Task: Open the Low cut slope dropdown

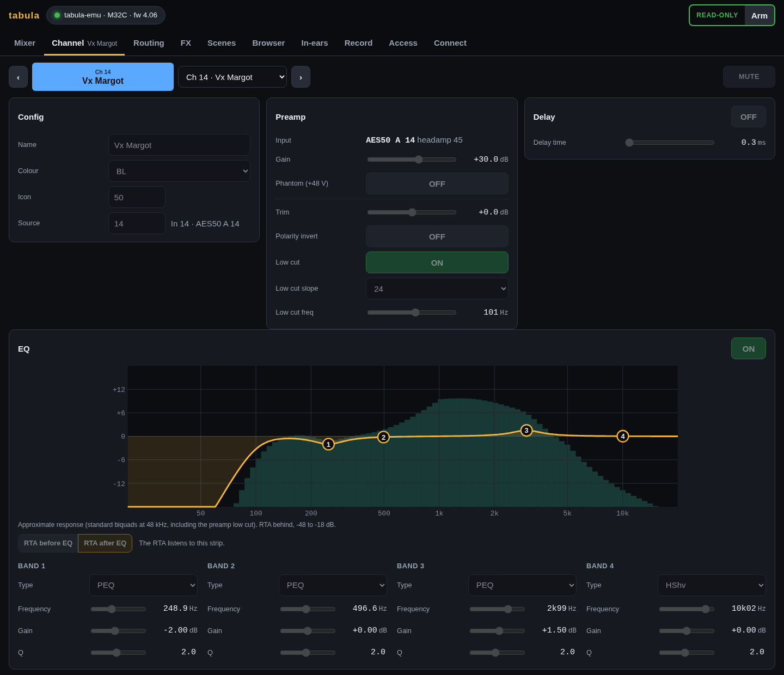Action: pyautogui.click(x=437, y=289)
